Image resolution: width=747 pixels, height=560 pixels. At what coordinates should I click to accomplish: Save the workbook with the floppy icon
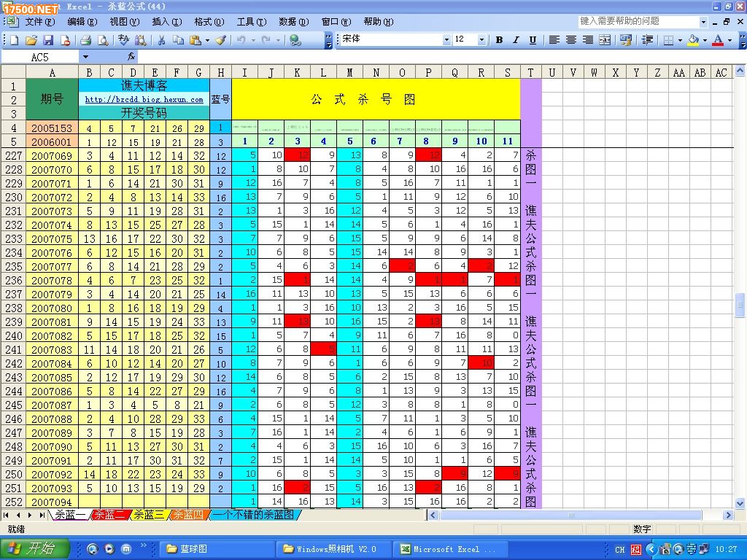[x=48, y=41]
